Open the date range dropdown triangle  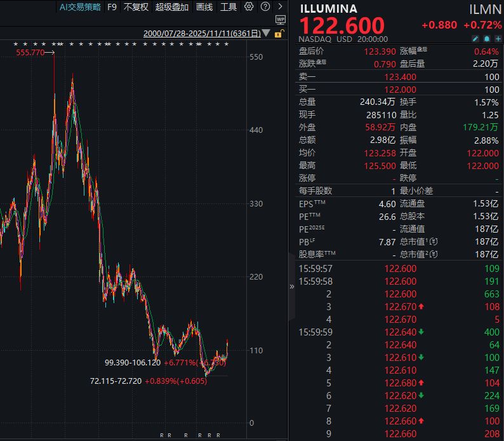[265, 33]
